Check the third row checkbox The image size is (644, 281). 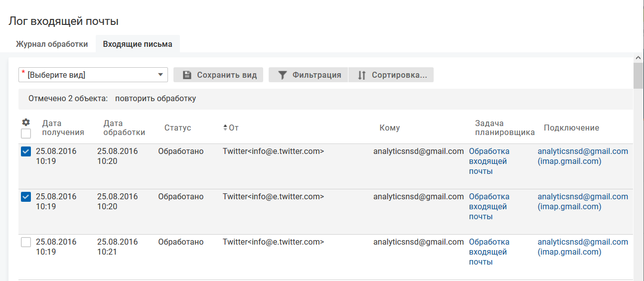(x=26, y=243)
